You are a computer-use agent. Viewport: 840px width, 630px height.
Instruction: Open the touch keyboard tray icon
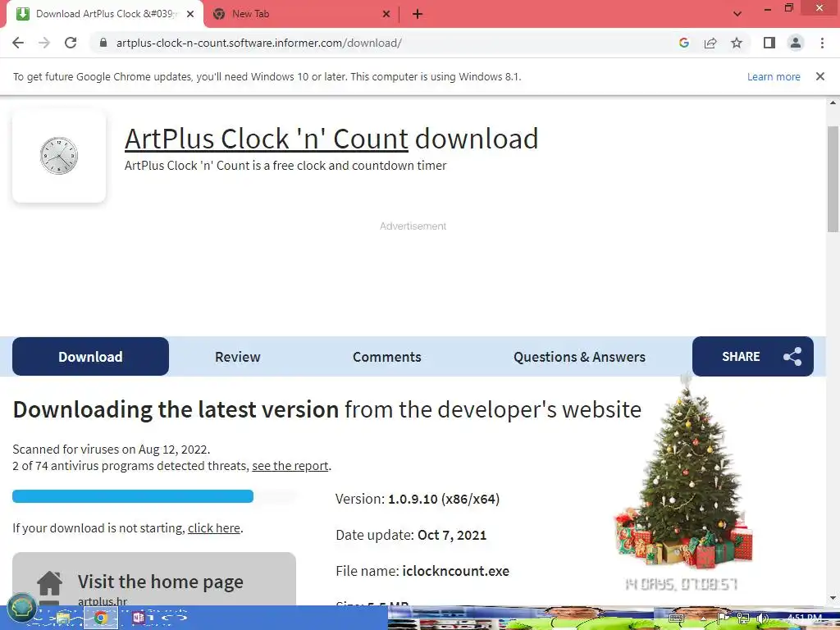coord(676,619)
